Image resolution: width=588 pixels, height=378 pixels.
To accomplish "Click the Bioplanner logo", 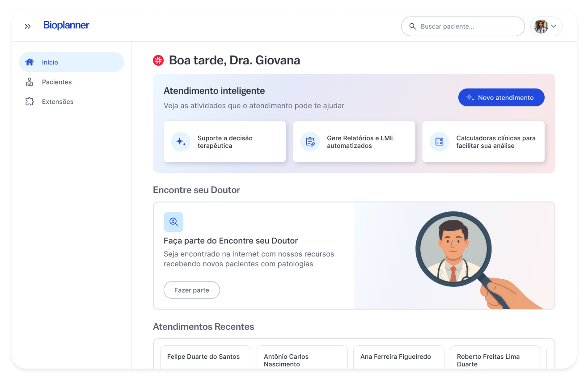I will (x=66, y=25).
